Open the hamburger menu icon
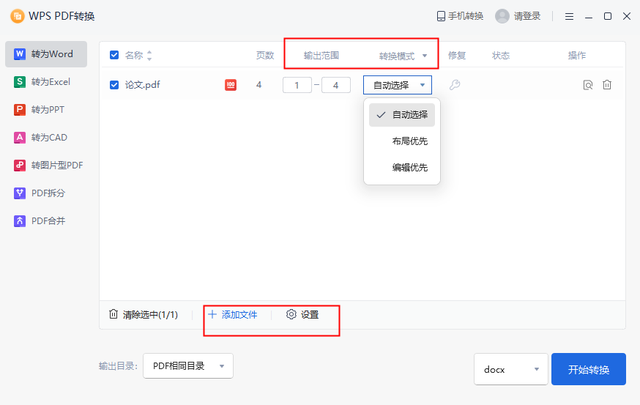The width and height of the screenshot is (640, 405). (569, 16)
